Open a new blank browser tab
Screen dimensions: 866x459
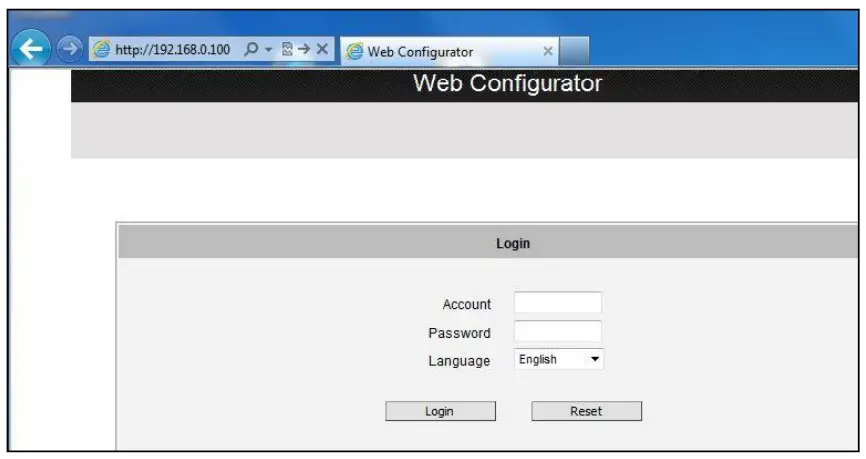coord(574,51)
